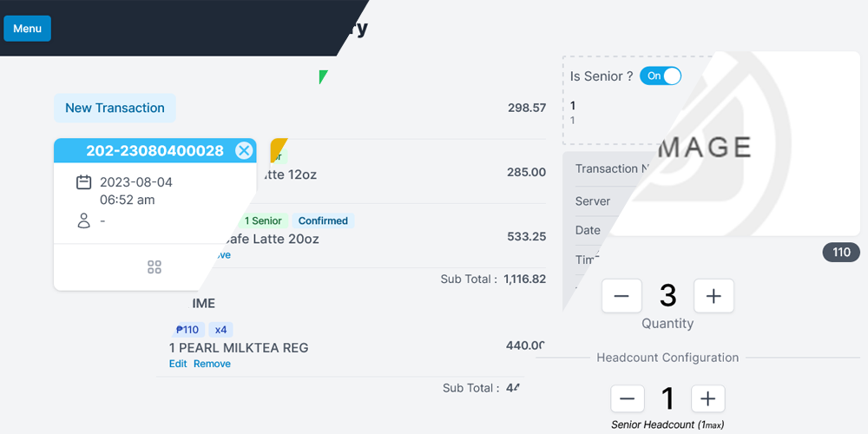Increase senior headcount by one
The height and width of the screenshot is (434, 868).
pyautogui.click(x=708, y=398)
